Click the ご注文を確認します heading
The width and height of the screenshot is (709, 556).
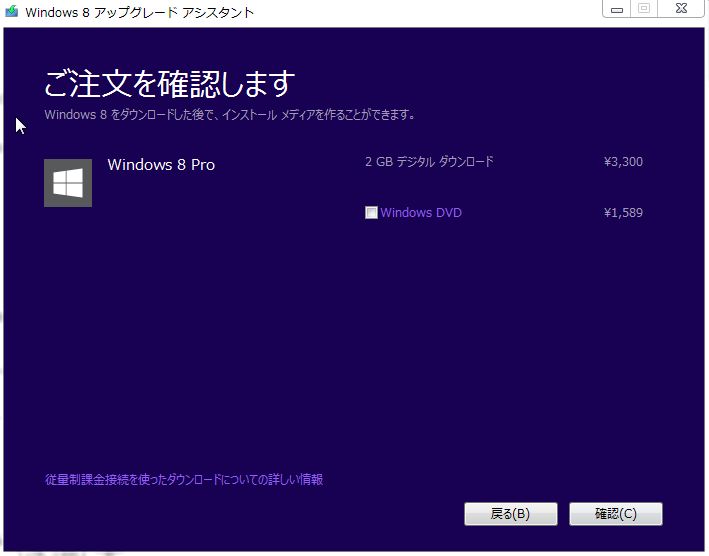(x=170, y=84)
